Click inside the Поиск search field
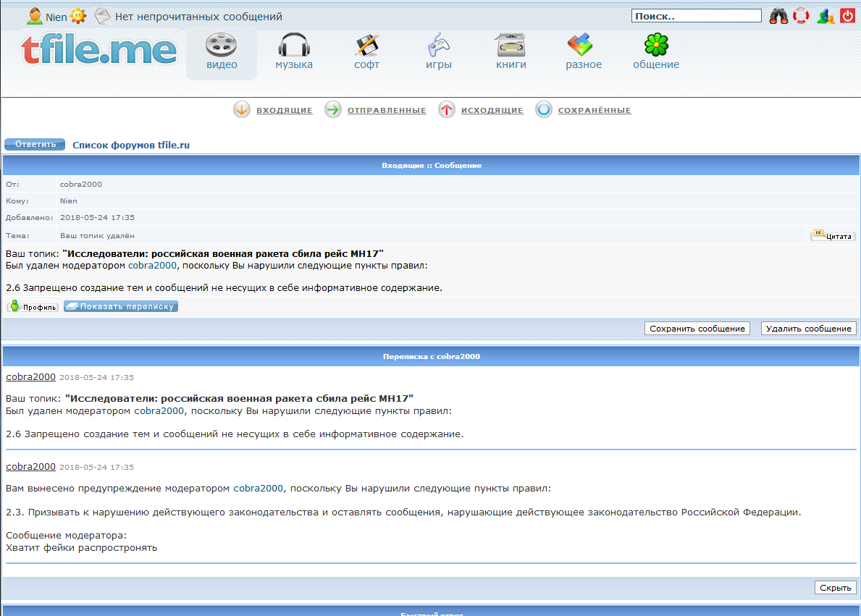Viewport: 861px width, 616px height. tap(696, 16)
